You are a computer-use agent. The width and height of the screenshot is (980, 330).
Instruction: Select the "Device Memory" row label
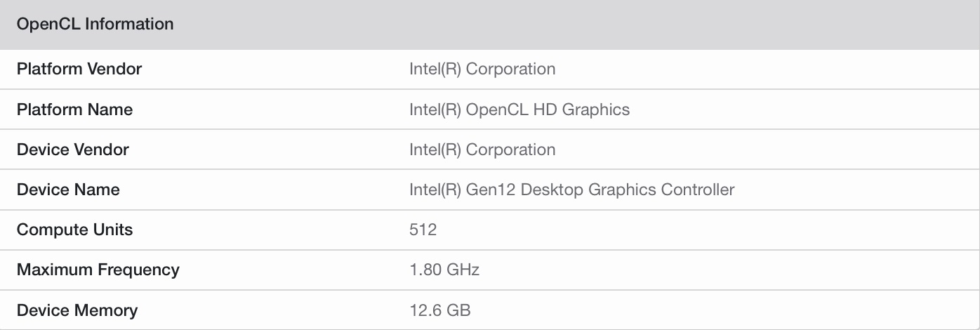pyautogui.click(x=77, y=310)
